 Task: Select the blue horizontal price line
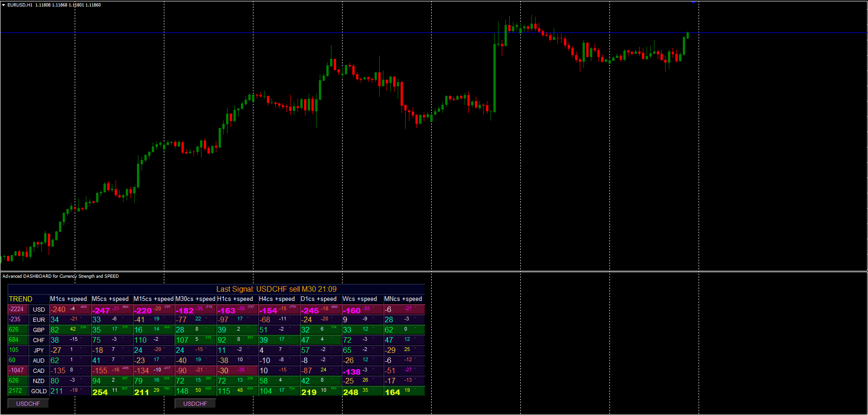click(434, 33)
